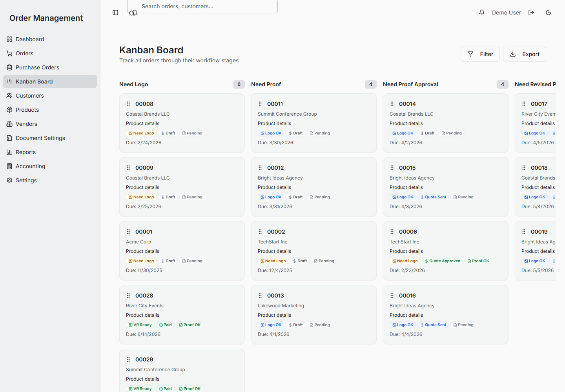Open the Dashboard page
565x392 pixels.
(x=50, y=39)
